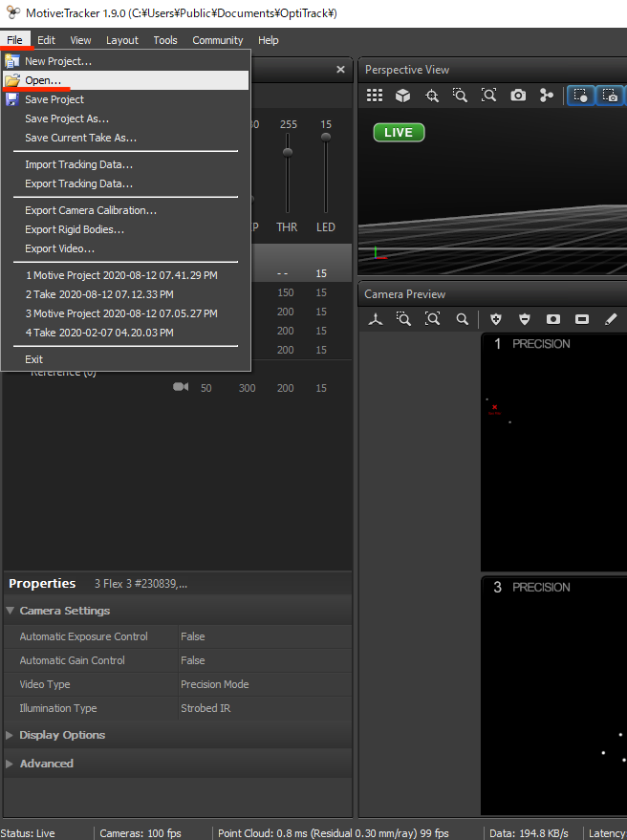Open the View menu
The image size is (627, 840).
(80, 40)
